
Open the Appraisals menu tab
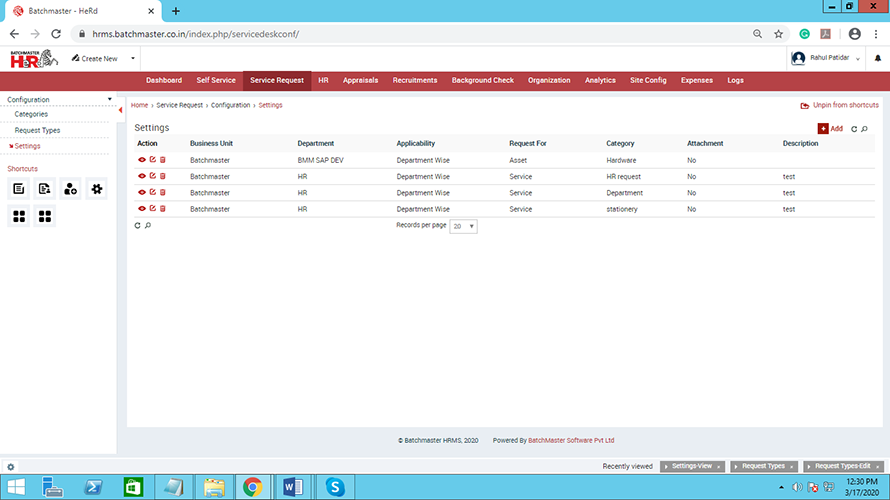(x=360, y=80)
